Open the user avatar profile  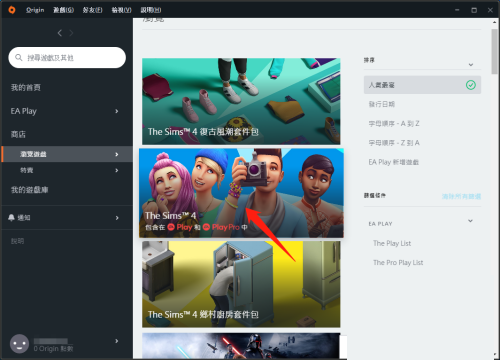[19, 344]
